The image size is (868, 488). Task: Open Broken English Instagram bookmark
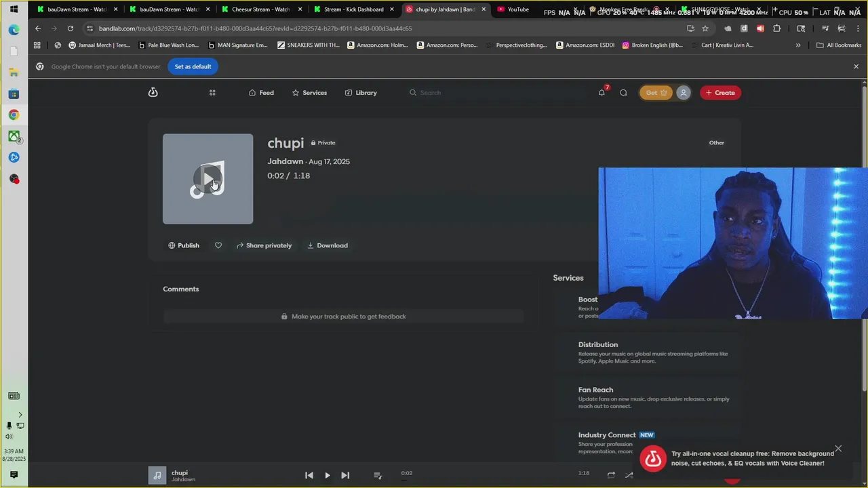coord(652,45)
